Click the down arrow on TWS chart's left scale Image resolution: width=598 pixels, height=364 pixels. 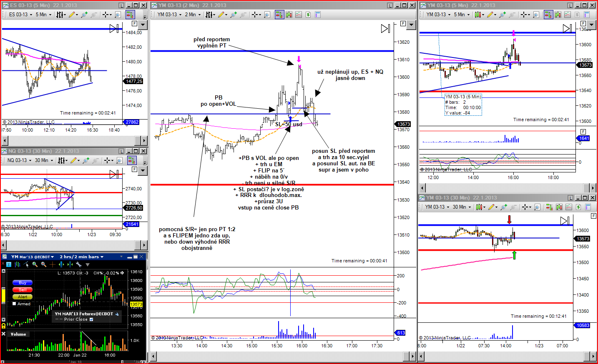pos(3,319)
